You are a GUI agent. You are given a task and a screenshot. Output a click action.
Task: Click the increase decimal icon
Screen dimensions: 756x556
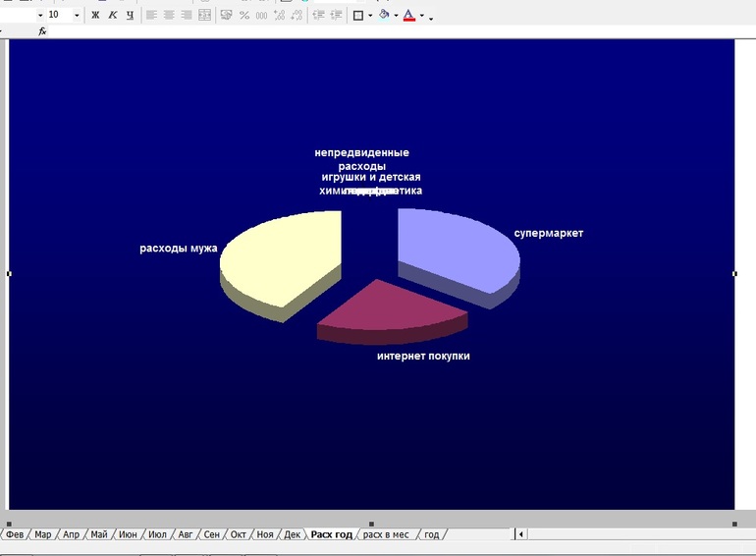point(279,15)
